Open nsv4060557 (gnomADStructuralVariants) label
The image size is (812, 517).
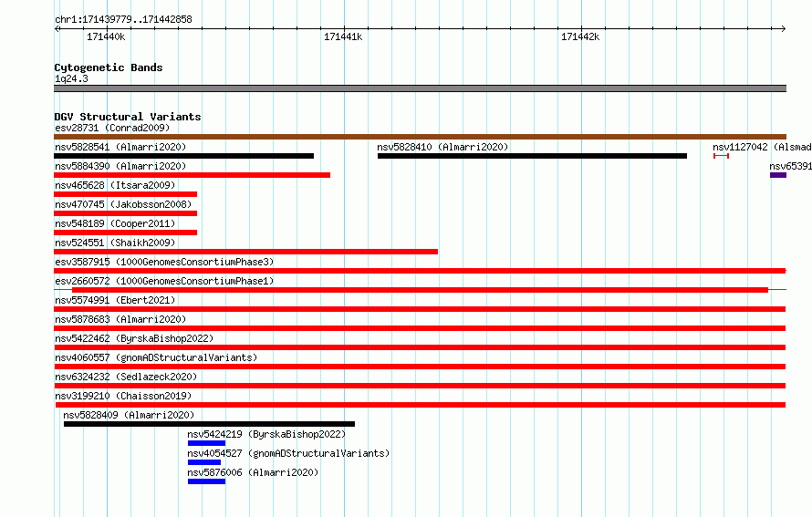coord(156,357)
